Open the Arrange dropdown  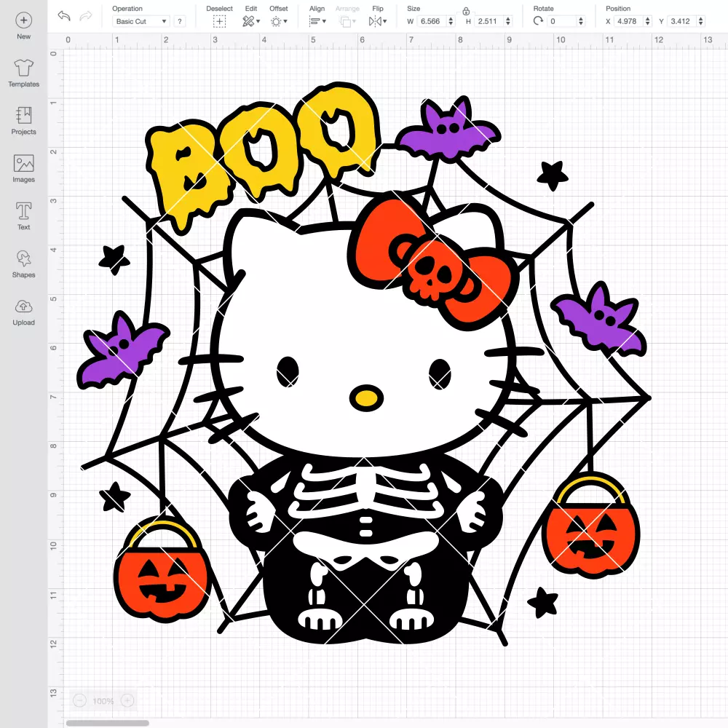pos(347,21)
